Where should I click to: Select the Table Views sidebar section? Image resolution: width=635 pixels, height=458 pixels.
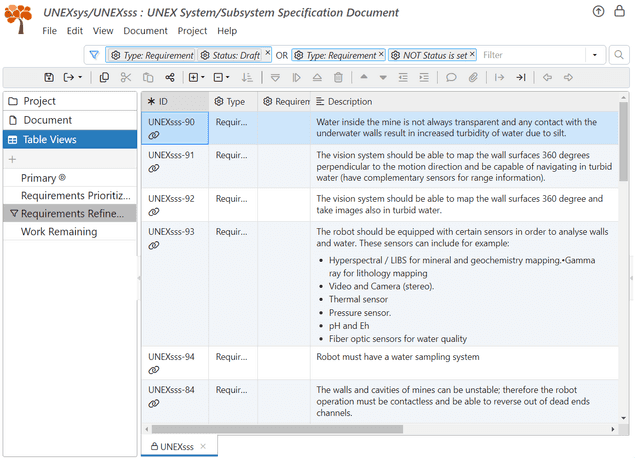coord(70,139)
